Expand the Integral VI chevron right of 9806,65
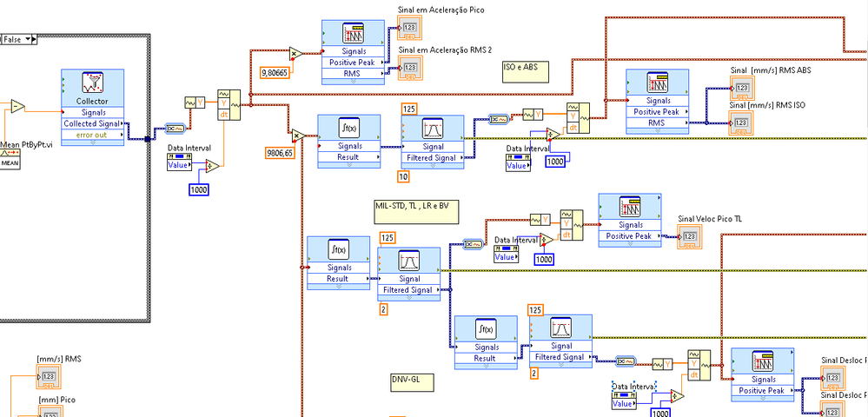 (348, 164)
